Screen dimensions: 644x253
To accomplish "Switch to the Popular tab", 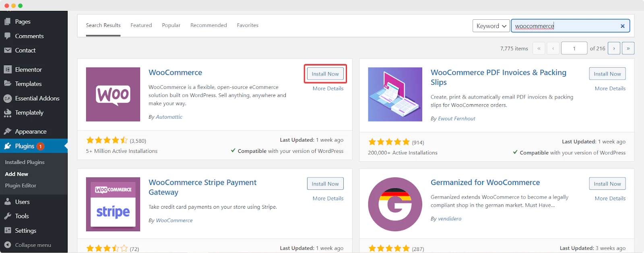I will [171, 25].
